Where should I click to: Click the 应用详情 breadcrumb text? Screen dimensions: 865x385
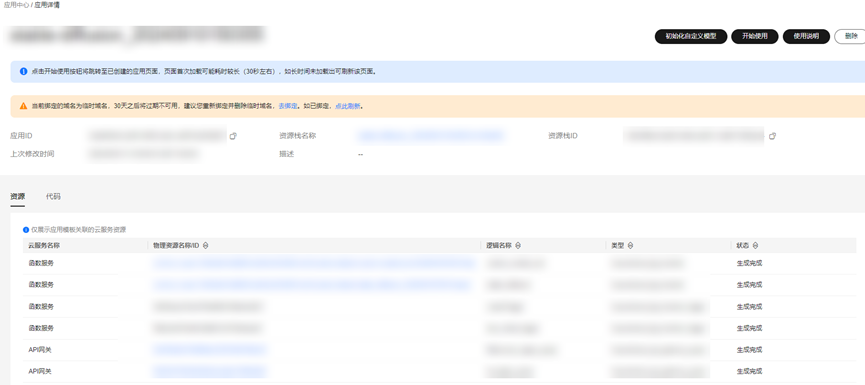(47, 4)
